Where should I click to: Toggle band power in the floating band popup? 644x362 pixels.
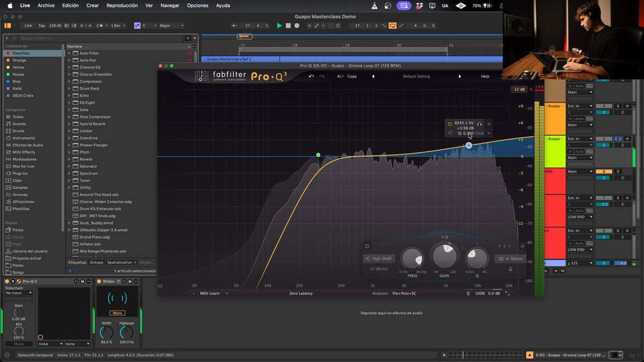click(x=450, y=124)
